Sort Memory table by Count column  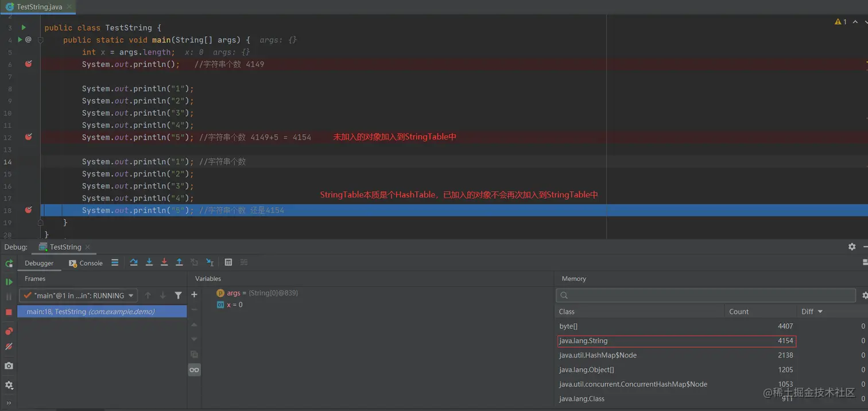pyautogui.click(x=761, y=312)
